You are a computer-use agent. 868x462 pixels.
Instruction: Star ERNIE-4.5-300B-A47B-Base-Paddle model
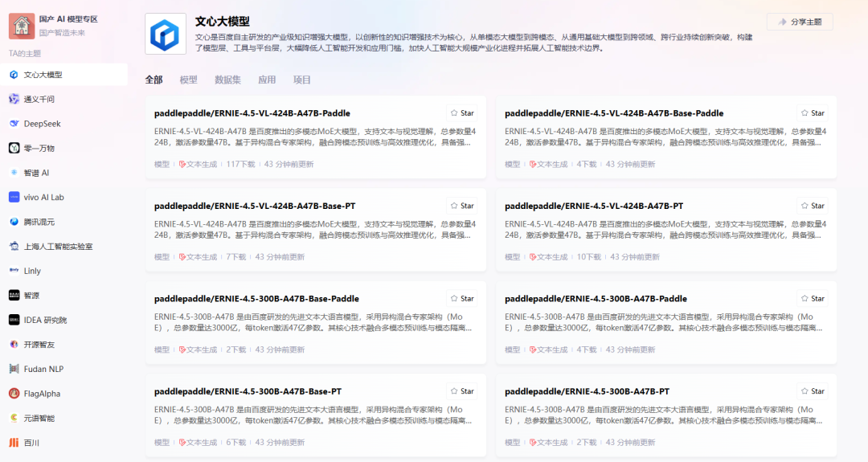pyautogui.click(x=462, y=299)
